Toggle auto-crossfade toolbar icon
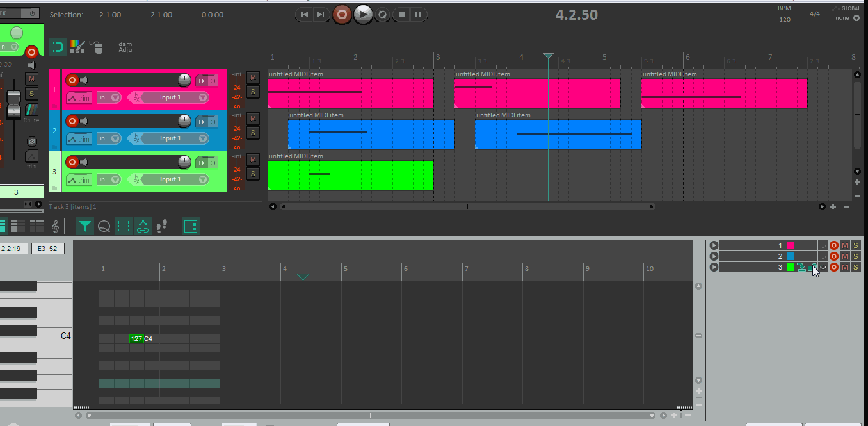868x426 pixels. 58,46
